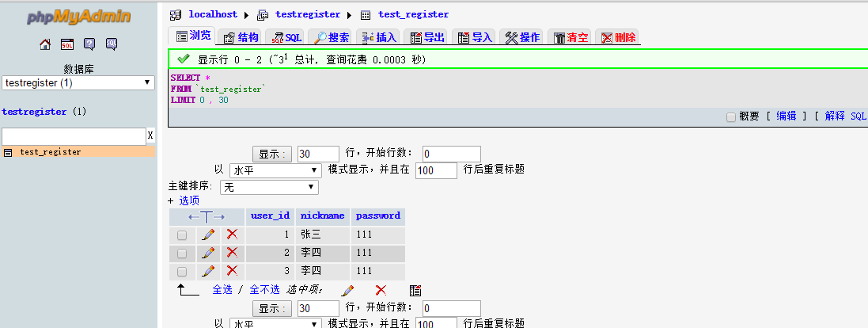Click the localhost breadcrumb link

[213, 14]
